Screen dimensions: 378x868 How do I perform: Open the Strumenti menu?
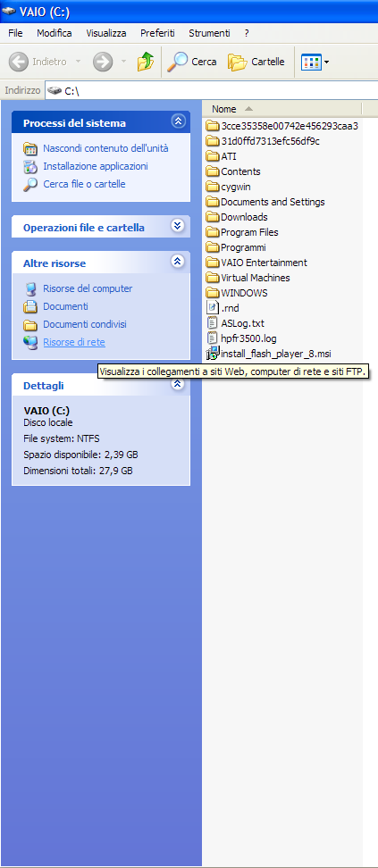click(x=209, y=33)
